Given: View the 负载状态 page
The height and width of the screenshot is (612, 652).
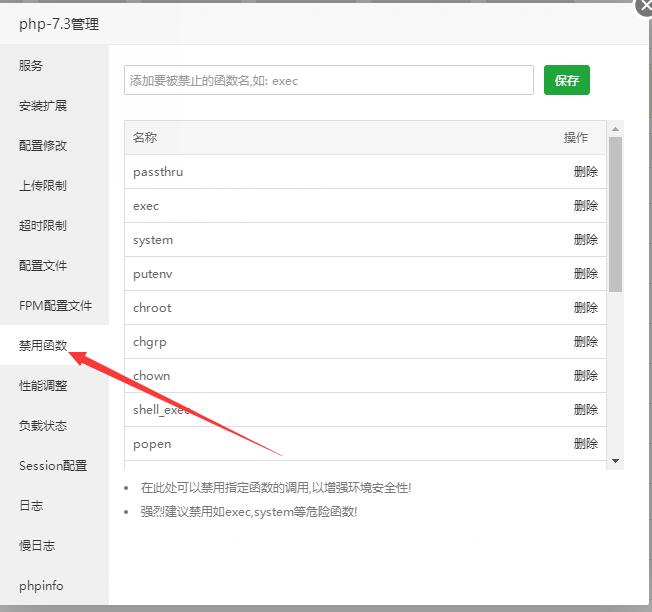Looking at the screenshot, I should click(43, 426).
